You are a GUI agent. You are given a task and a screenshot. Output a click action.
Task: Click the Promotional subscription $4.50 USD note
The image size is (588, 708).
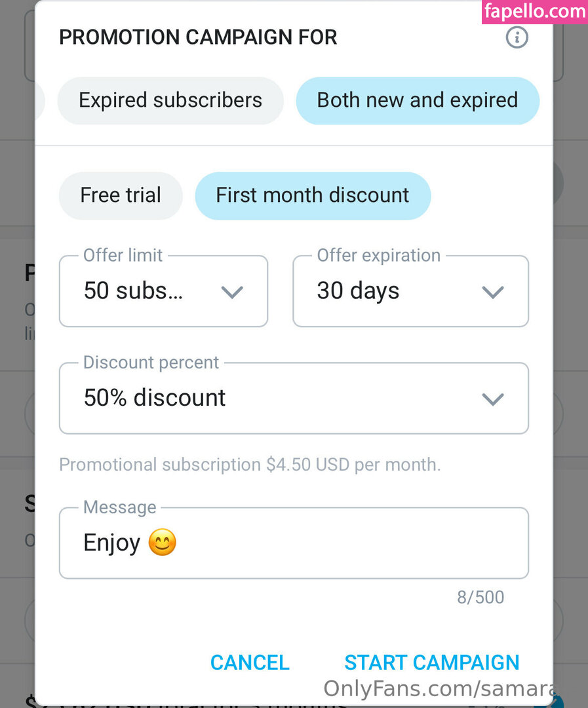250,465
